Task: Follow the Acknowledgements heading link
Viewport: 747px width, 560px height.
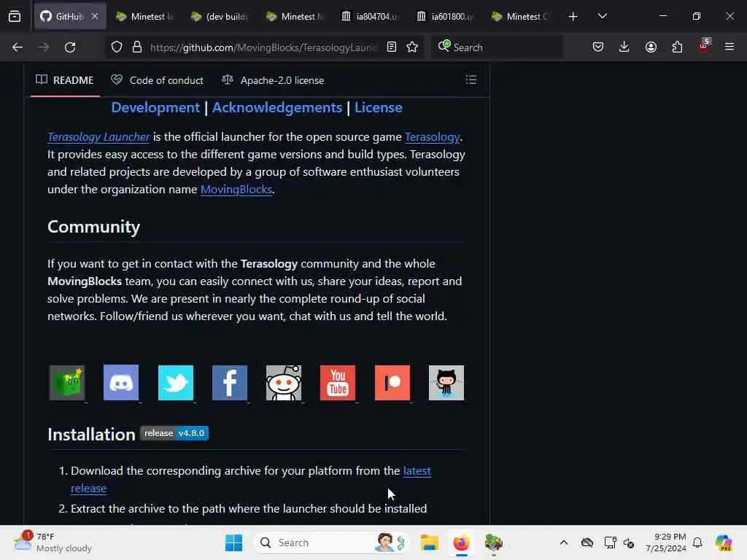Action: (277, 108)
